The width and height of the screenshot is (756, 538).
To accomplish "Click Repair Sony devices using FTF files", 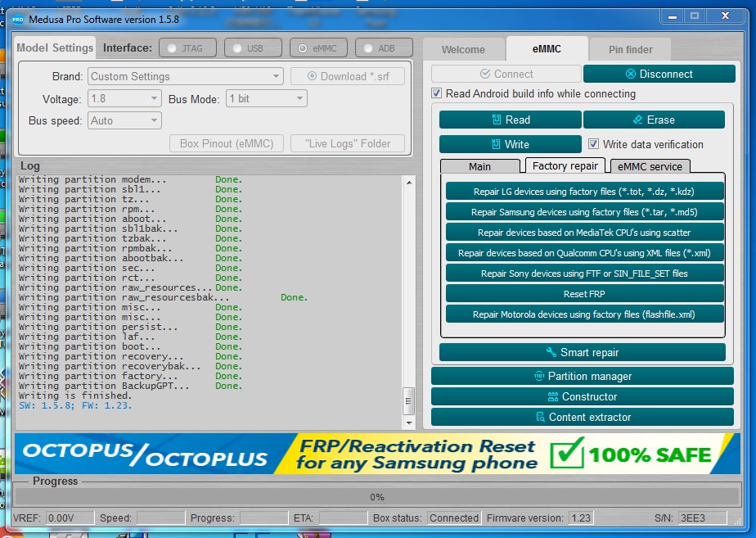I will pos(584,274).
